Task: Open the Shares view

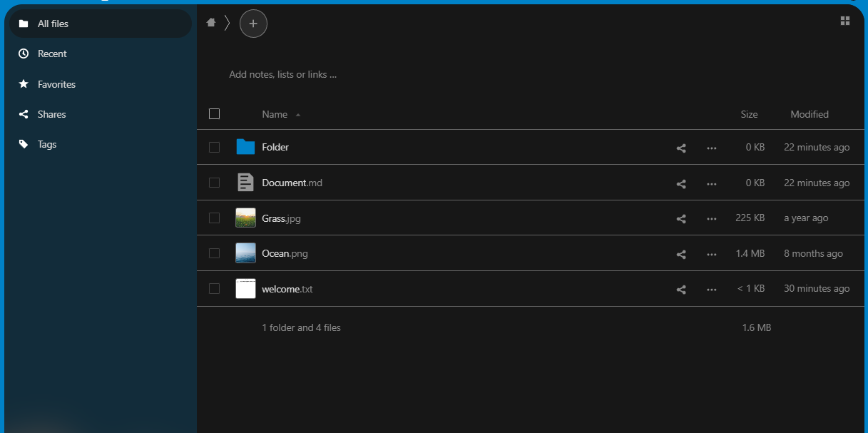Action: coord(100,114)
